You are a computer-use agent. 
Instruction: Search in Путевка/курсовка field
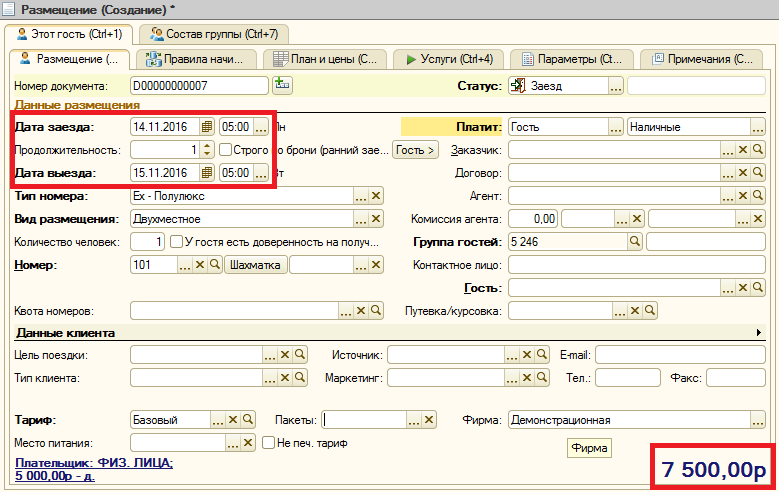(x=650, y=311)
